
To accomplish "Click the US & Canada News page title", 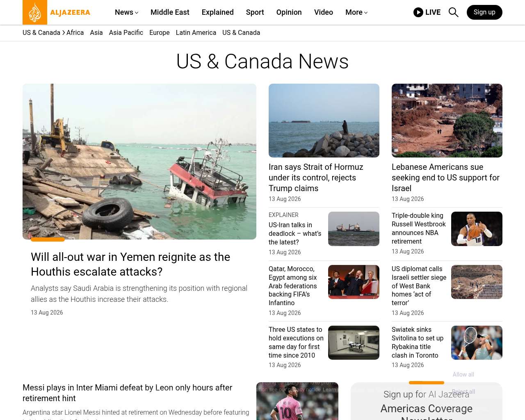I will (262, 62).
